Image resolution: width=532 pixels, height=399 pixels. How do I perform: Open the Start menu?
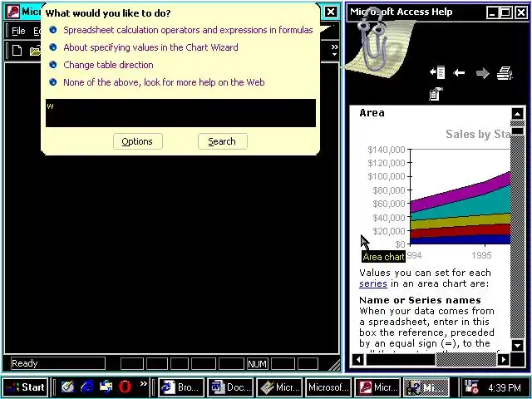coord(26,387)
